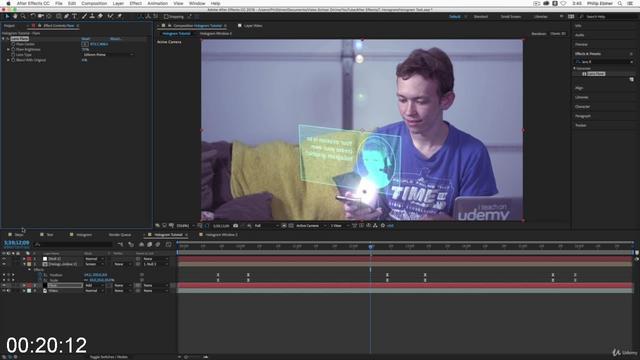The image size is (640, 360).
Task: Select the Pan Behind anchor tool
Action: click(x=49, y=16)
